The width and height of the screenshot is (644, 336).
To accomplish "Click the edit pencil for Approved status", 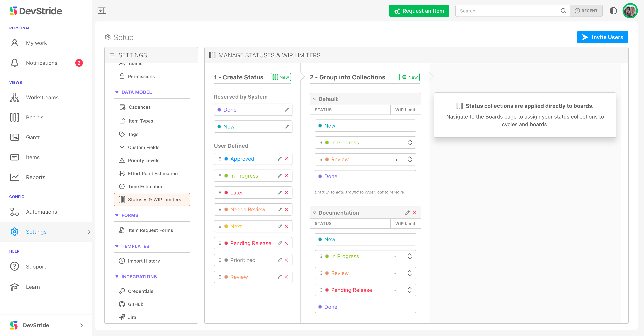I will pos(280,159).
